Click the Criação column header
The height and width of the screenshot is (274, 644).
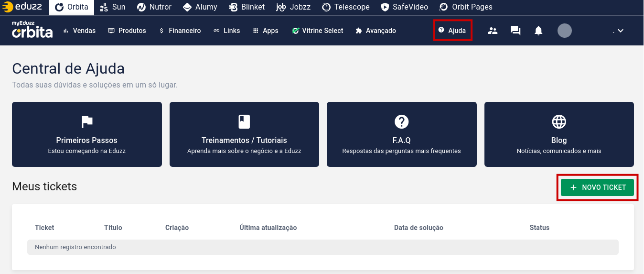tap(177, 228)
